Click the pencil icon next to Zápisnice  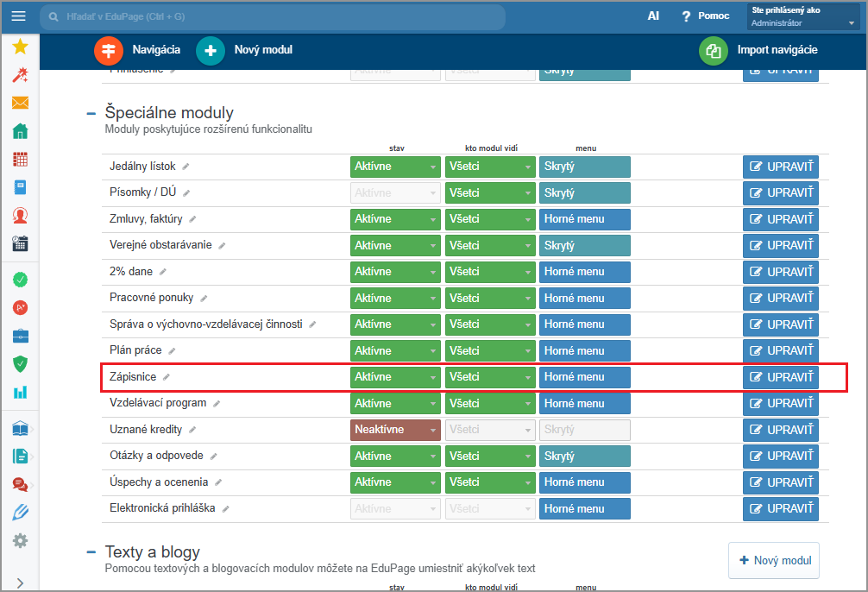[x=167, y=377]
